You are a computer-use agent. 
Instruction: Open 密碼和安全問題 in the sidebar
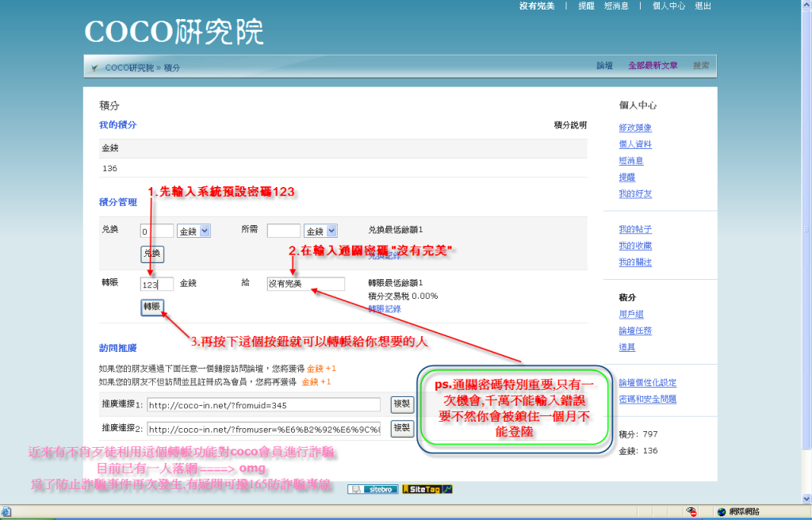coord(648,400)
